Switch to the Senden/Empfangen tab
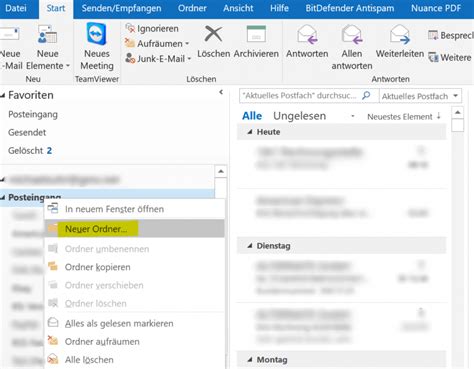The width and height of the screenshot is (474, 369). click(x=121, y=8)
